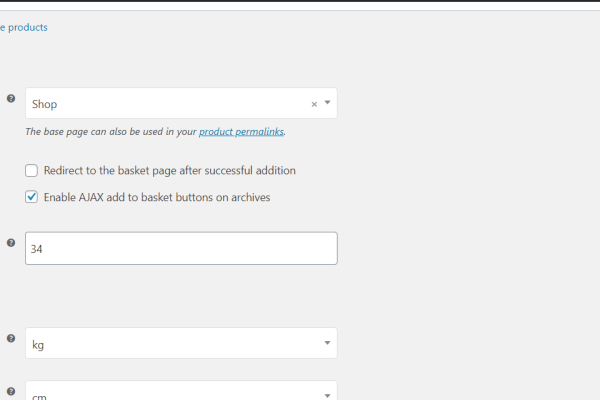The height and width of the screenshot is (400, 600).
Task: Click the arrow on the kg dropdown
Action: (327, 344)
